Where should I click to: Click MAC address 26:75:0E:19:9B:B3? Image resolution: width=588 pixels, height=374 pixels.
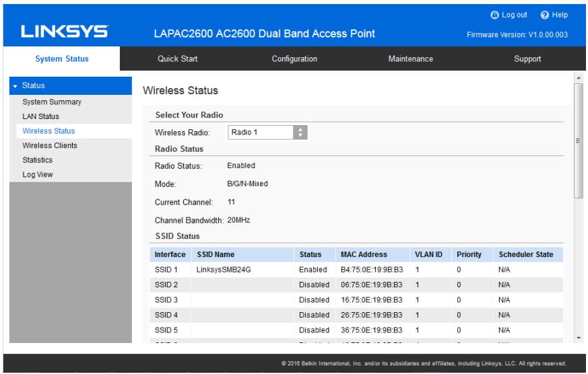(372, 315)
